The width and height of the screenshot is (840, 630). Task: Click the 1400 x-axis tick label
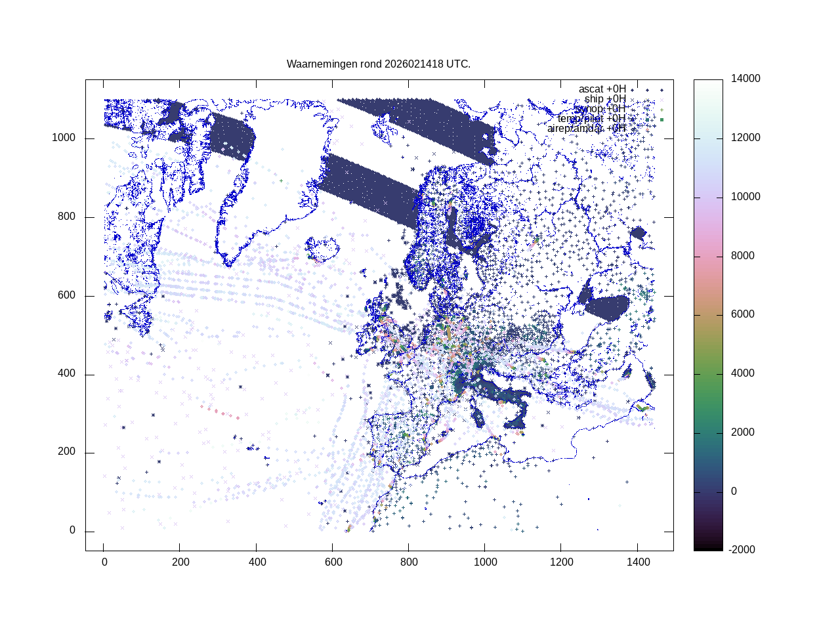(638, 562)
